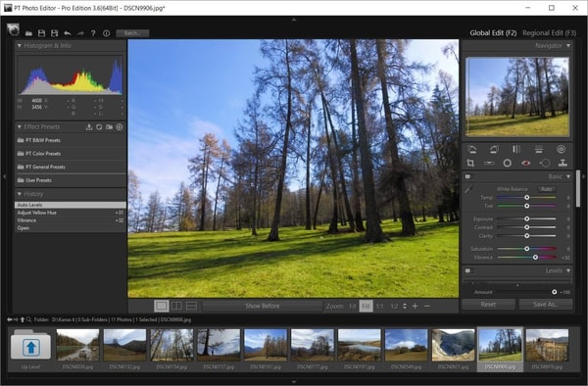
Task: Collapse the Levels panel
Action: click(568, 270)
